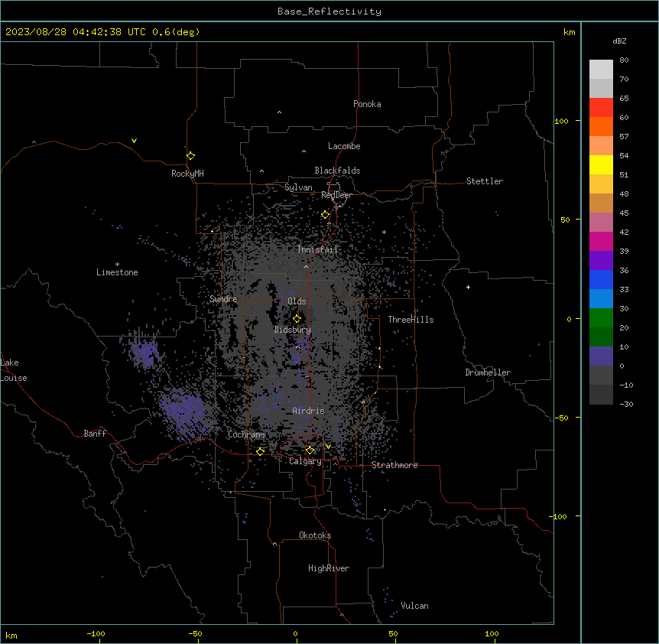Select the Vulcan label

click(415, 606)
